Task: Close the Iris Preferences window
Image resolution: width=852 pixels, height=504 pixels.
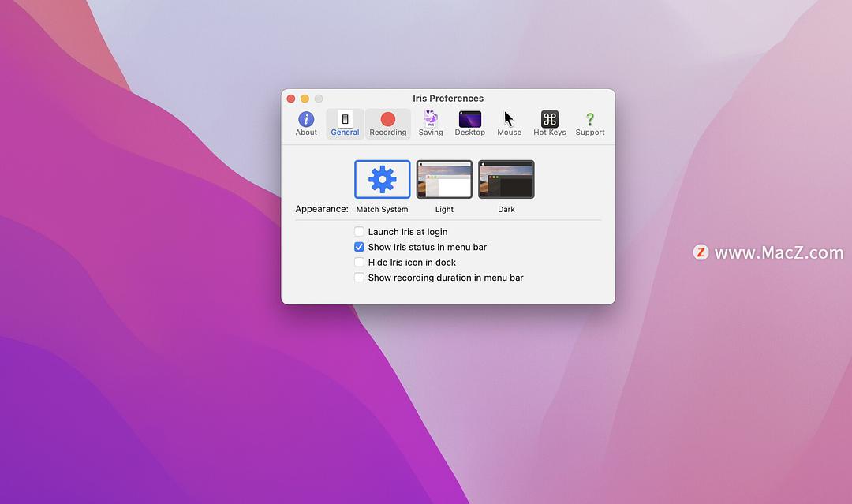Action: [x=291, y=99]
